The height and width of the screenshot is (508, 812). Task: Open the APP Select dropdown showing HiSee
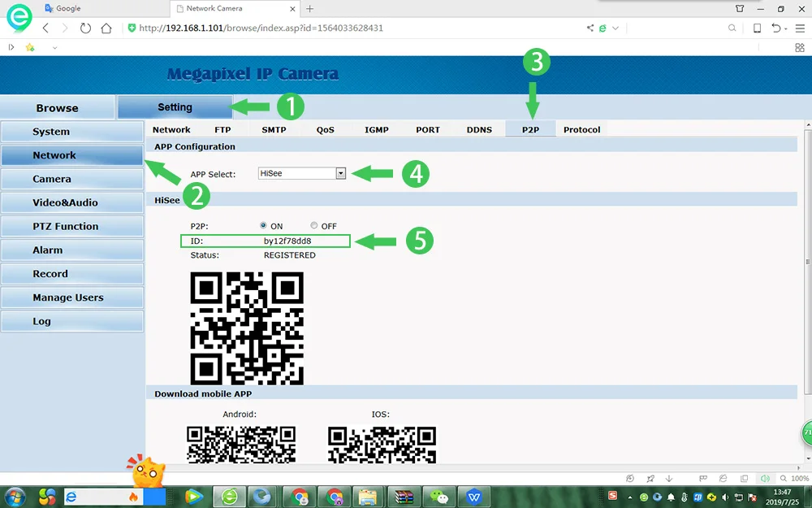[302, 174]
